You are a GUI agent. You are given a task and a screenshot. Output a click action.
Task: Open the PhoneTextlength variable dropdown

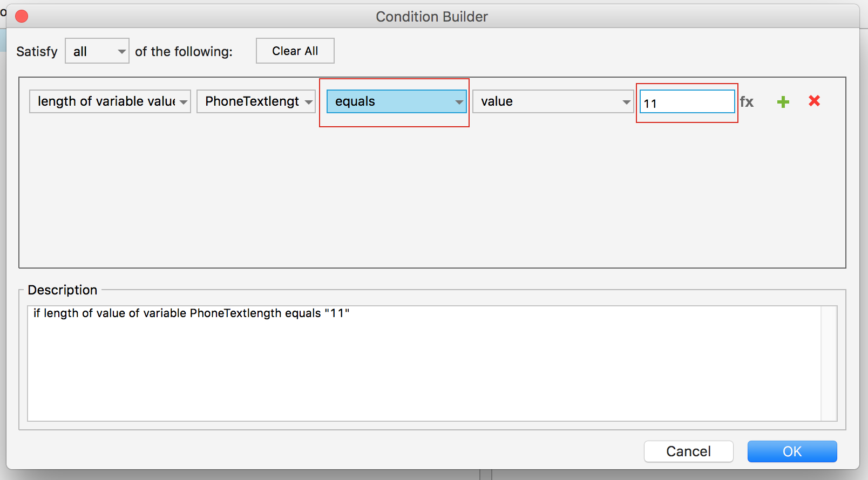point(256,101)
